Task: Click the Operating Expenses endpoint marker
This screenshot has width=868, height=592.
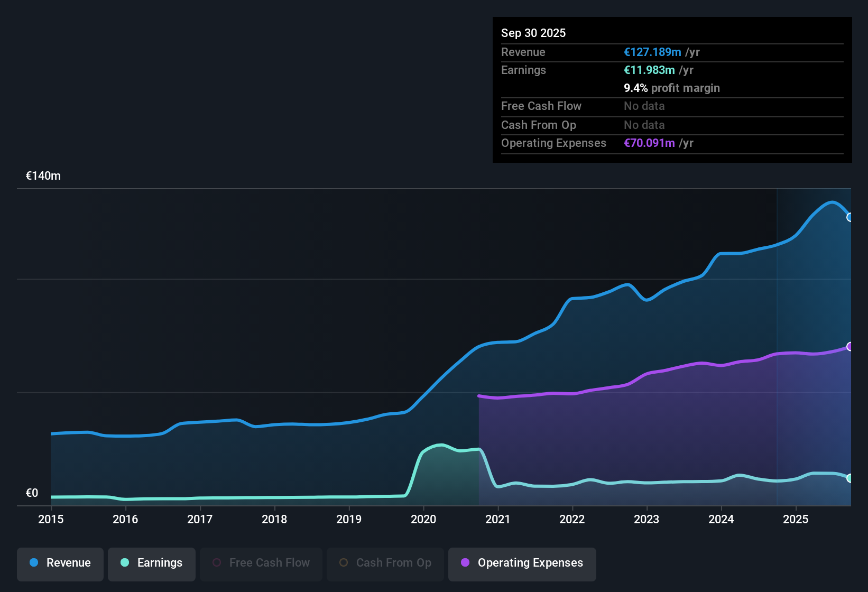Action: coord(849,347)
